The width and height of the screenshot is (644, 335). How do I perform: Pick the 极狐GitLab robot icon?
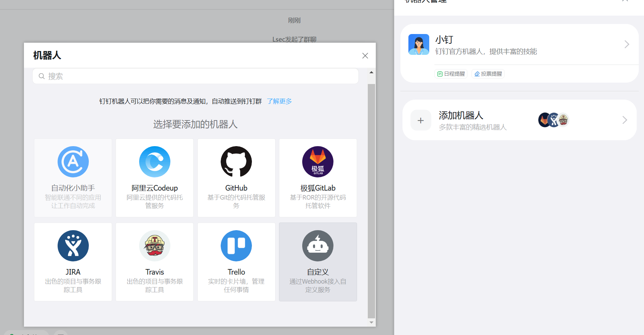pyautogui.click(x=317, y=162)
